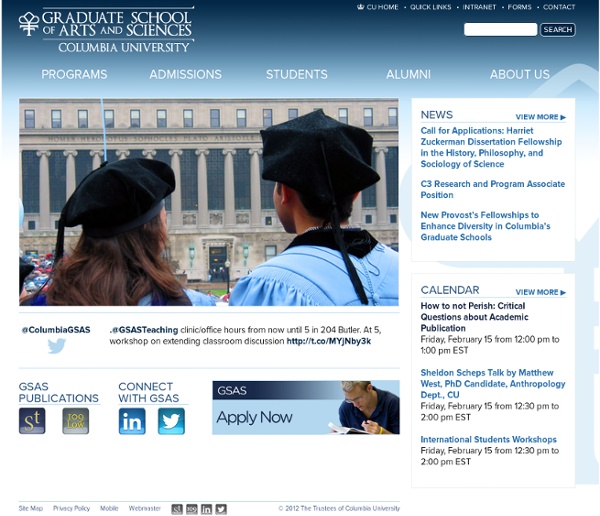Click into the search text field
The height and width of the screenshot is (516, 600).
[x=500, y=30]
